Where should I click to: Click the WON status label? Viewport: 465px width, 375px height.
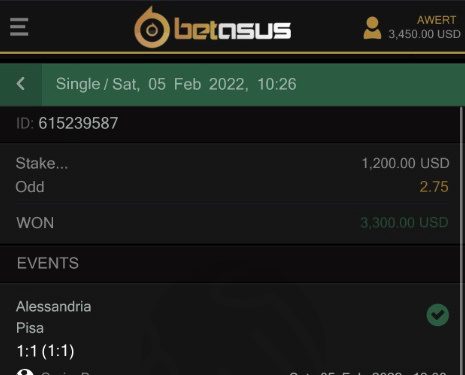35,223
